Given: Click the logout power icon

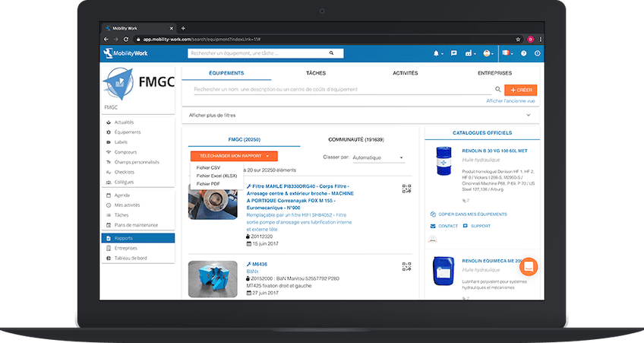Looking at the screenshot, I should click(x=537, y=53).
